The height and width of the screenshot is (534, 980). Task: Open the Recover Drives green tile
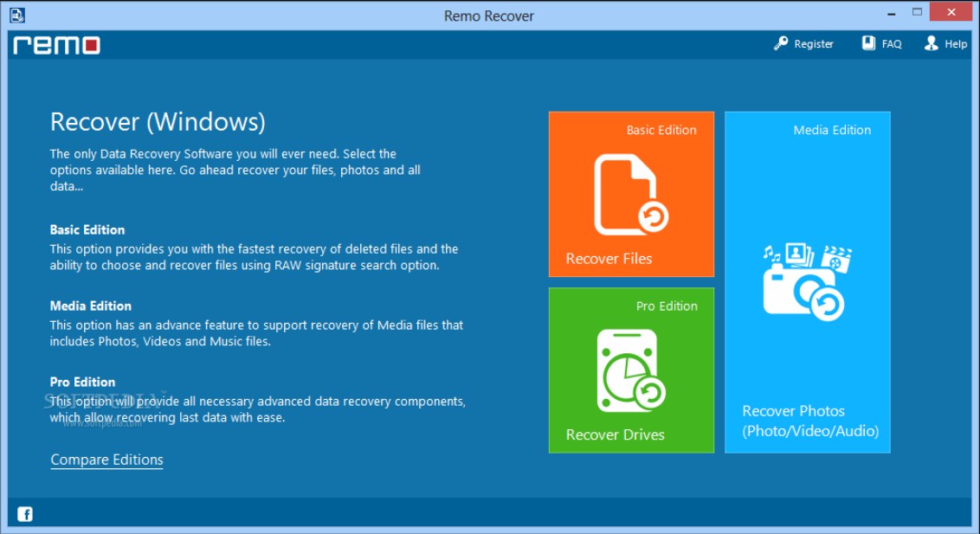coord(631,370)
